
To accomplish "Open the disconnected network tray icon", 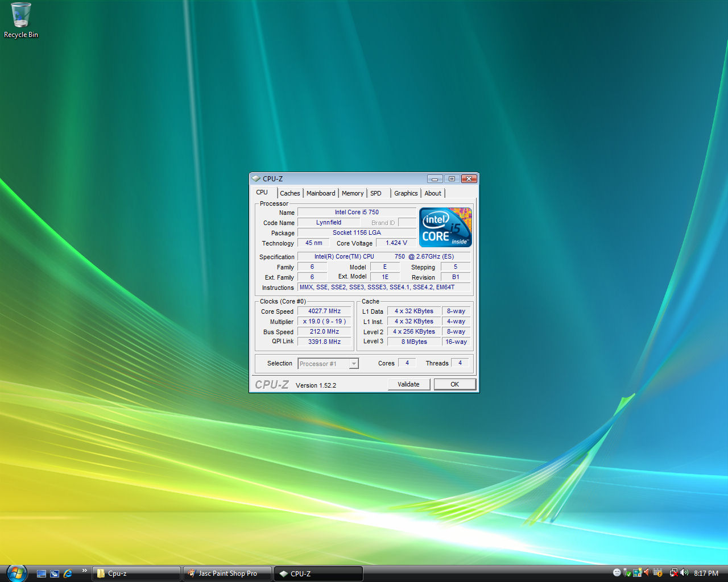I will click(673, 573).
